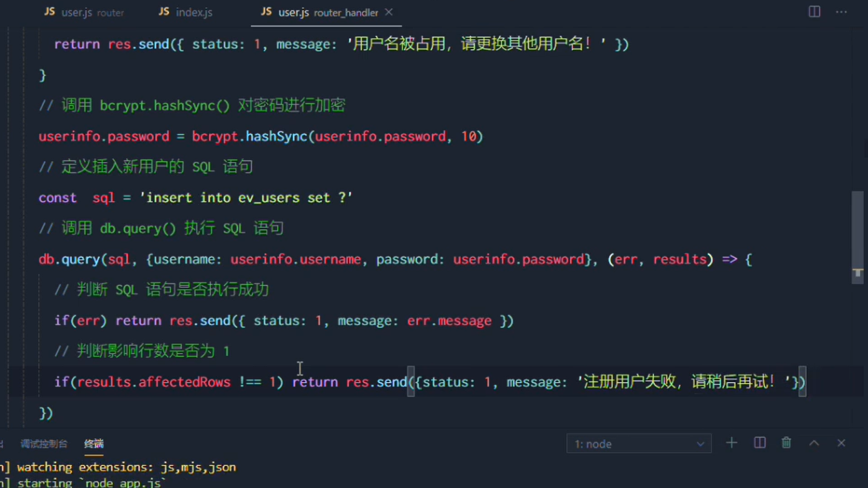This screenshot has width=868, height=488.
Task: Kill the terminal with trash icon
Action: (786, 443)
